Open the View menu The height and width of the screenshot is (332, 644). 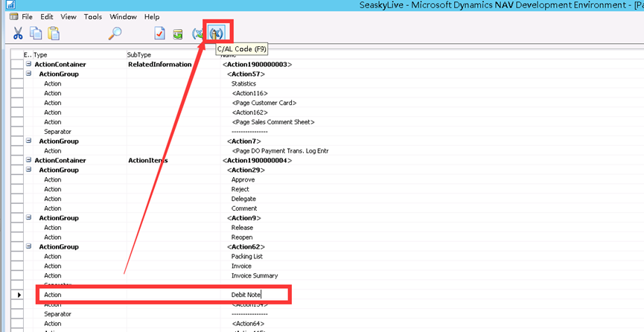click(x=68, y=17)
